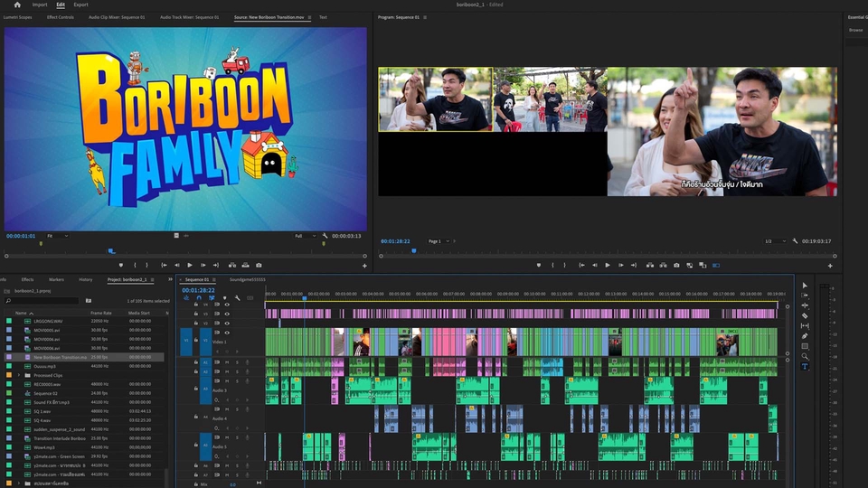Image resolution: width=868 pixels, height=488 pixels.
Task: Select the Type tool
Action: [x=805, y=366]
